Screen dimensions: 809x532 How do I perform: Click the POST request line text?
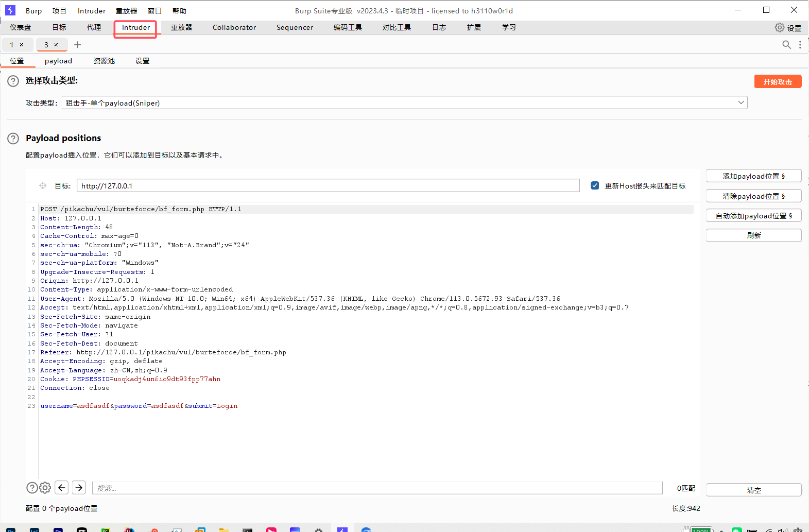click(x=141, y=209)
